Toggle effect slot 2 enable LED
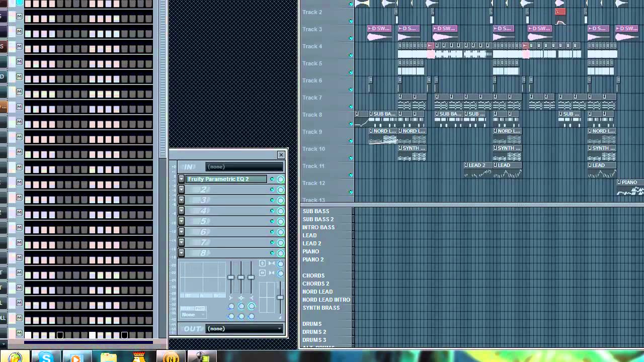 coord(272,190)
